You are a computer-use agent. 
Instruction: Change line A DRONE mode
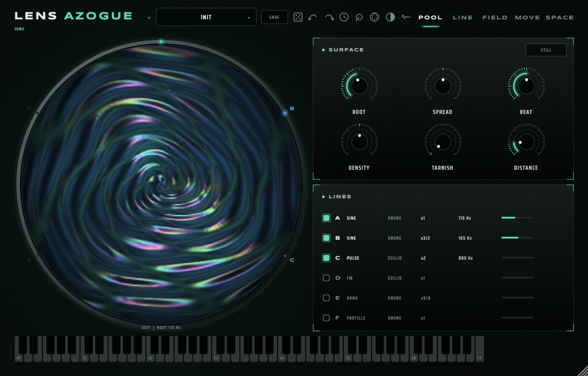(x=395, y=219)
